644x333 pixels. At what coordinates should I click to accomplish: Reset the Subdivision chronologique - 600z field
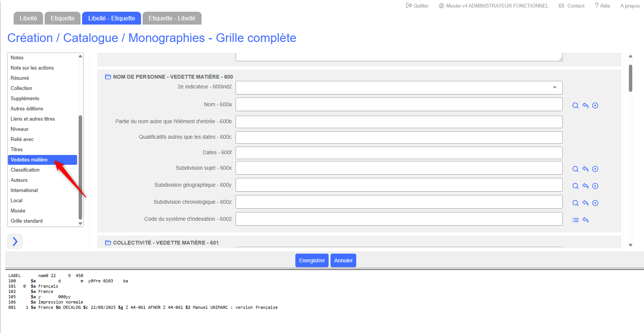point(585,203)
